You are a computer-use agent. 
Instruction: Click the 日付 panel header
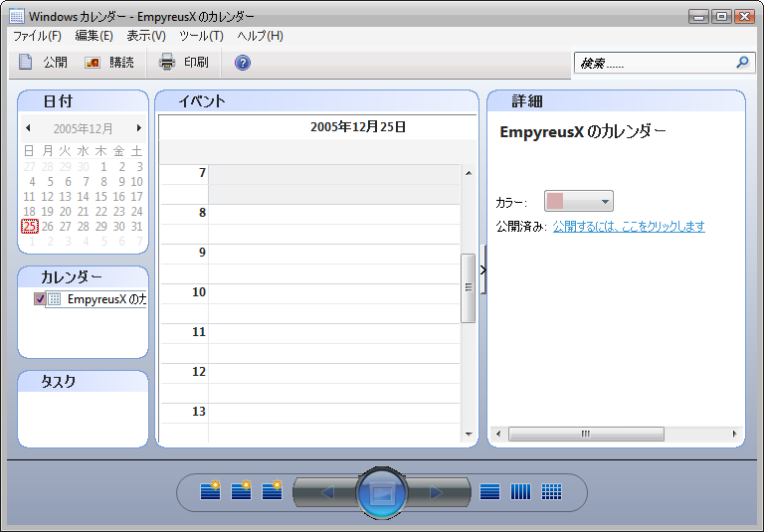[x=83, y=101]
